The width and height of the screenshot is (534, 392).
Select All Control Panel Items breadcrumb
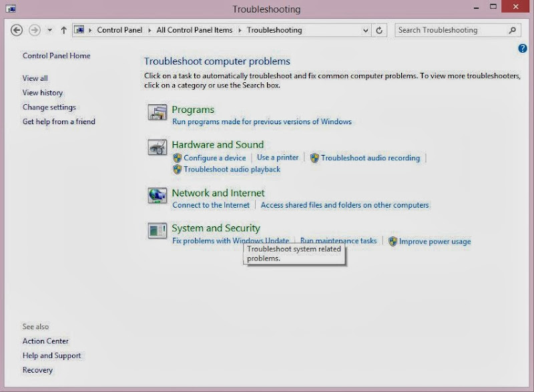tap(194, 30)
